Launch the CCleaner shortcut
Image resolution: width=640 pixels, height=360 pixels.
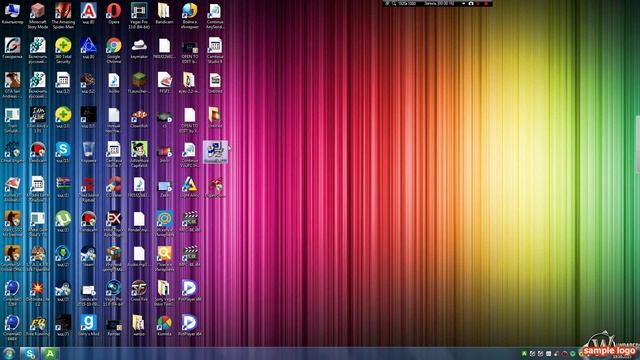pos(114,187)
